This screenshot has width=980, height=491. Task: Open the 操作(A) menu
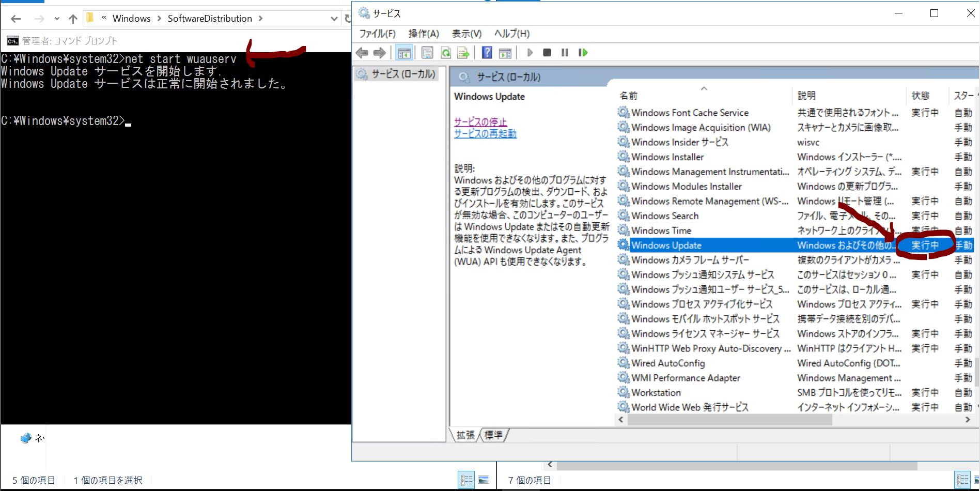(x=423, y=34)
